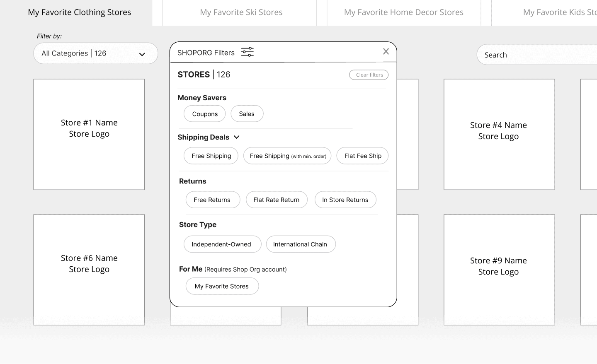
Task: Click the Returns section heading
Action: pyautogui.click(x=193, y=181)
